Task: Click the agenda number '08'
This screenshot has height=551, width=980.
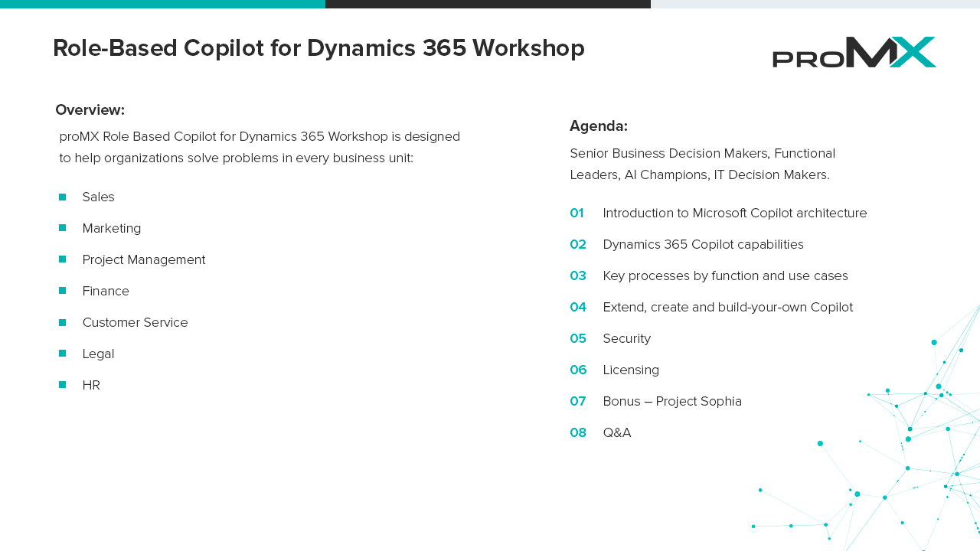Action: 578,432
